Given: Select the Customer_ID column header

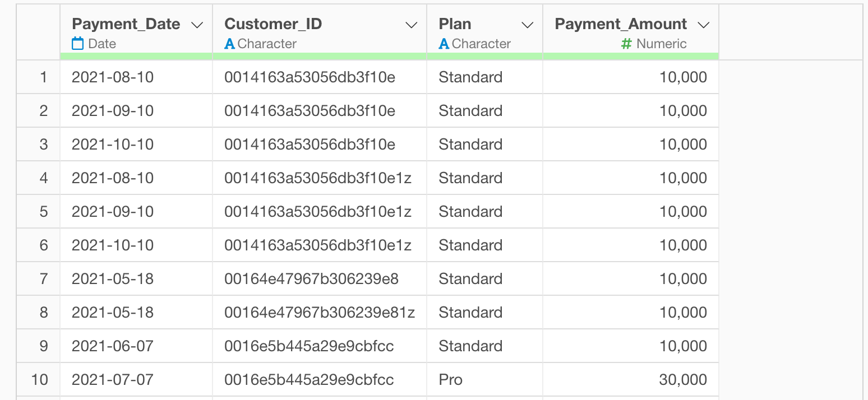Looking at the screenshot, I should point(273,24).
